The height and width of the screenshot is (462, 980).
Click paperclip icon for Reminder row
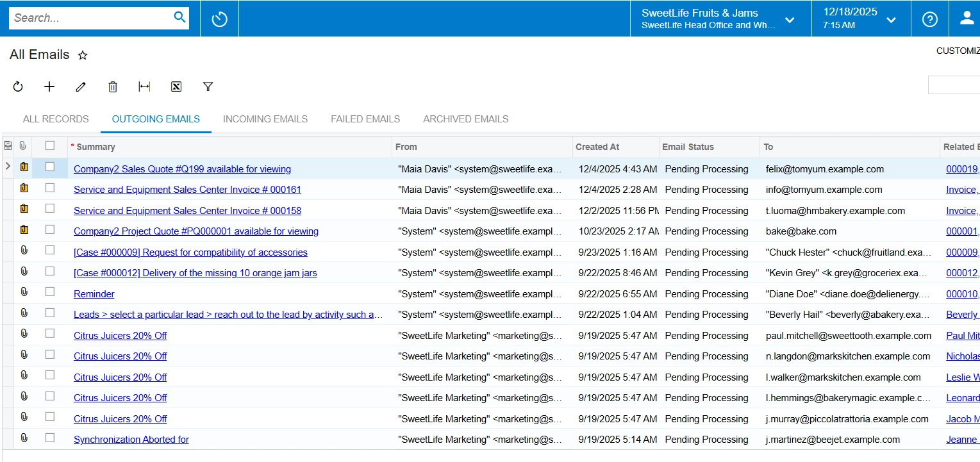(24, 292)
